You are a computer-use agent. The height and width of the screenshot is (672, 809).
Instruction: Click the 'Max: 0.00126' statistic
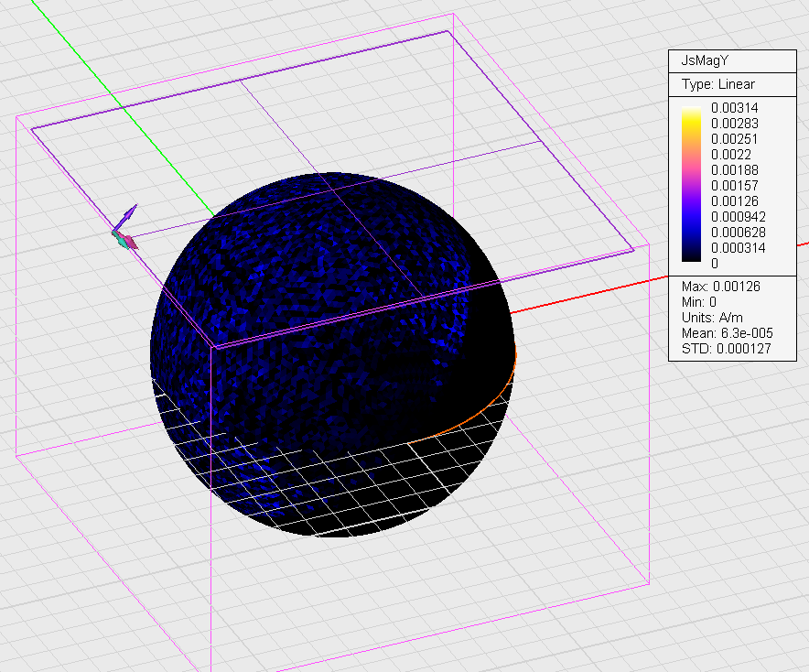721,287
